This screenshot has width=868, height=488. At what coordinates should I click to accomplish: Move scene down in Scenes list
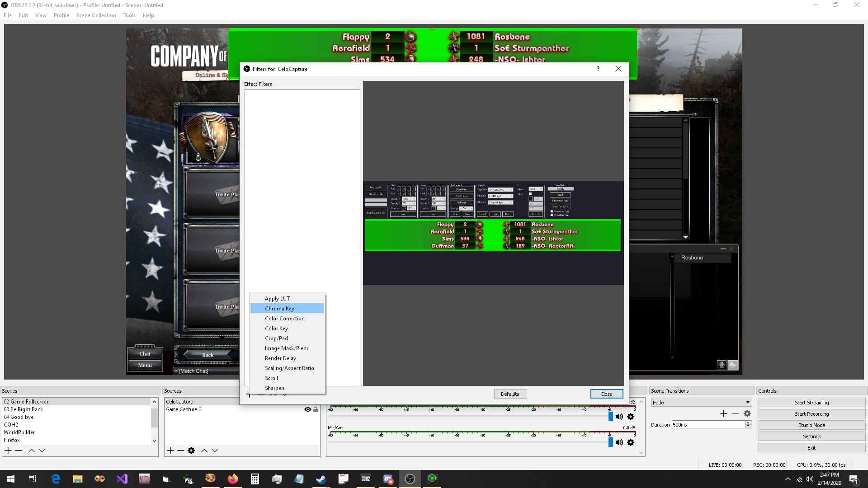click(42, 450)
